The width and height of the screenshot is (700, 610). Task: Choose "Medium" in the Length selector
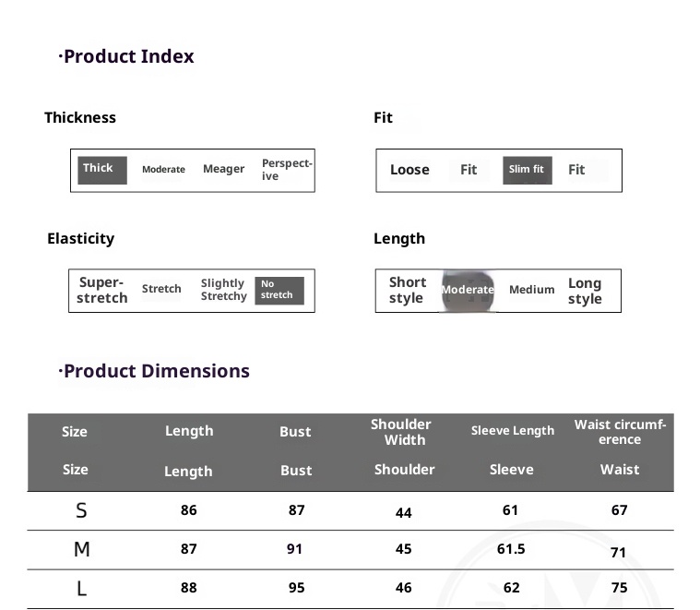[x=532, y=290]
